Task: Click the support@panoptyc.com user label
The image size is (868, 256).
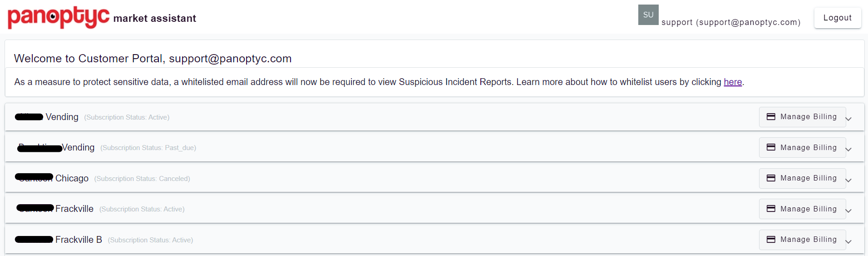Action: (x=731, y=22)
